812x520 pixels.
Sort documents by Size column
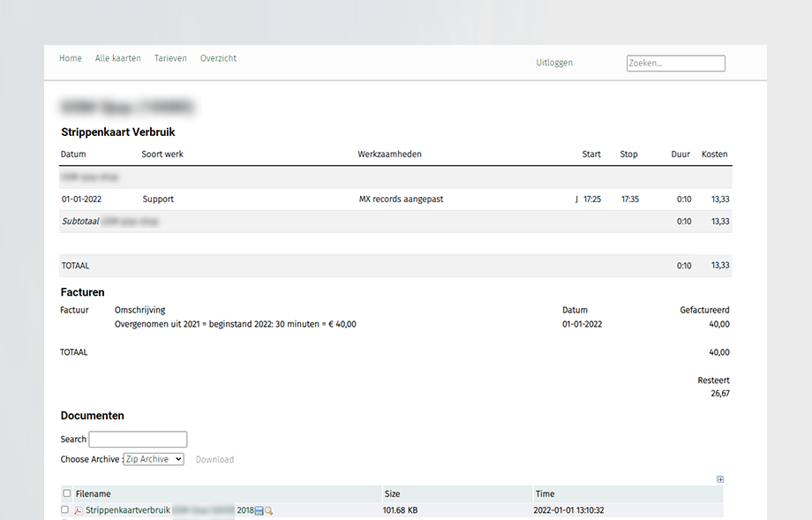coord(394,494)
